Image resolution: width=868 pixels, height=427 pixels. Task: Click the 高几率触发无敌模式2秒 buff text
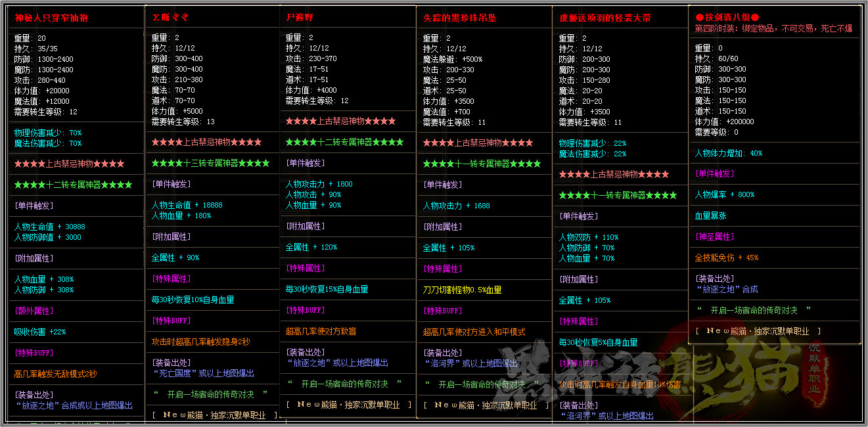55,374
